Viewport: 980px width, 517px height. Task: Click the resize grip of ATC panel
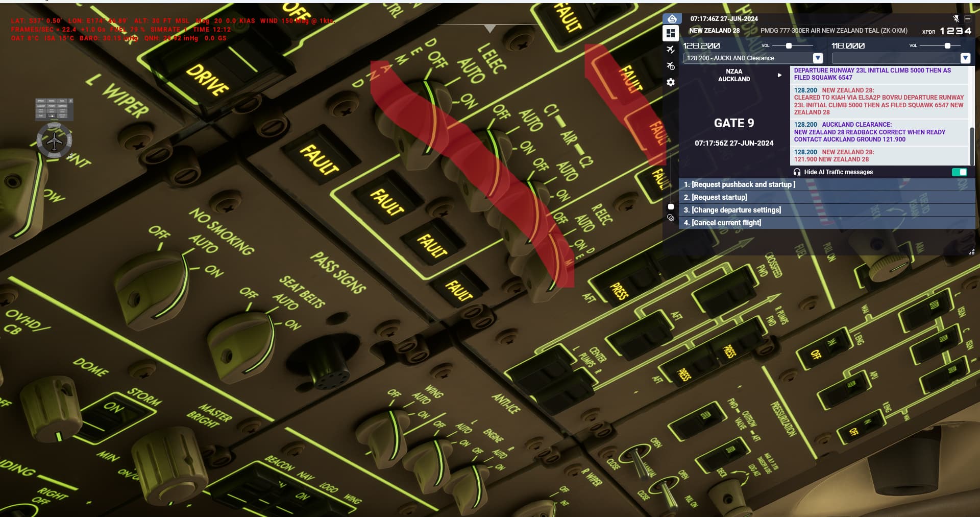point(971,252)
